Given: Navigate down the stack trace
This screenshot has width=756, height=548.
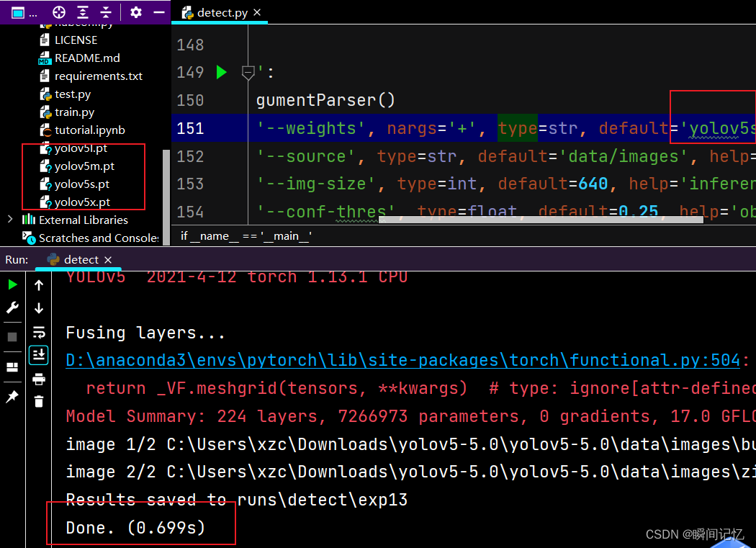Looking at the screenshot, I should click(38, 307).
